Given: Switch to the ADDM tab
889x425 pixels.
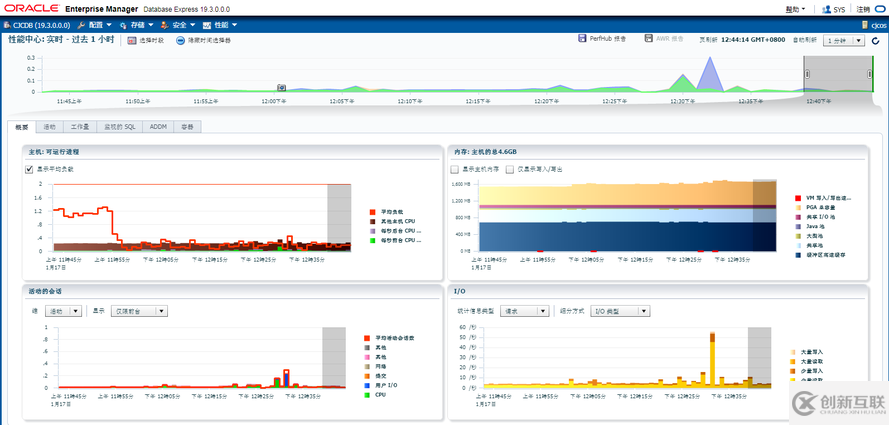Looking at the screenshot, I should 158,127.
